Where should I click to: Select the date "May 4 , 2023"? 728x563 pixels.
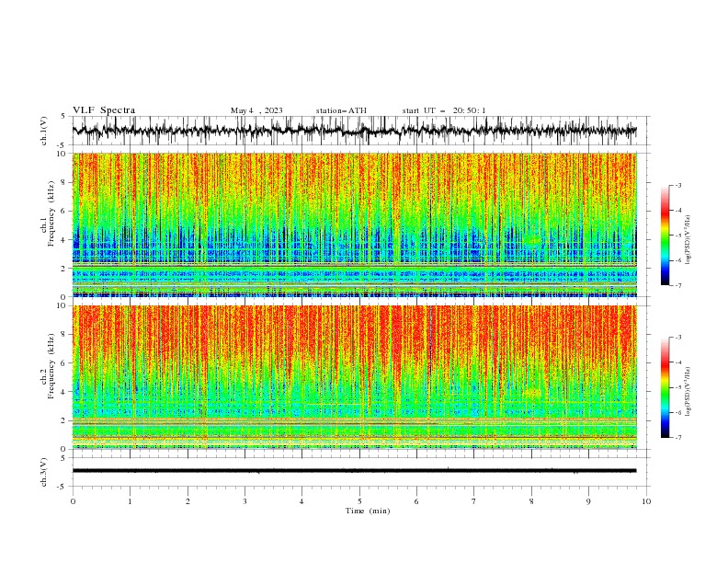[256, 110]
